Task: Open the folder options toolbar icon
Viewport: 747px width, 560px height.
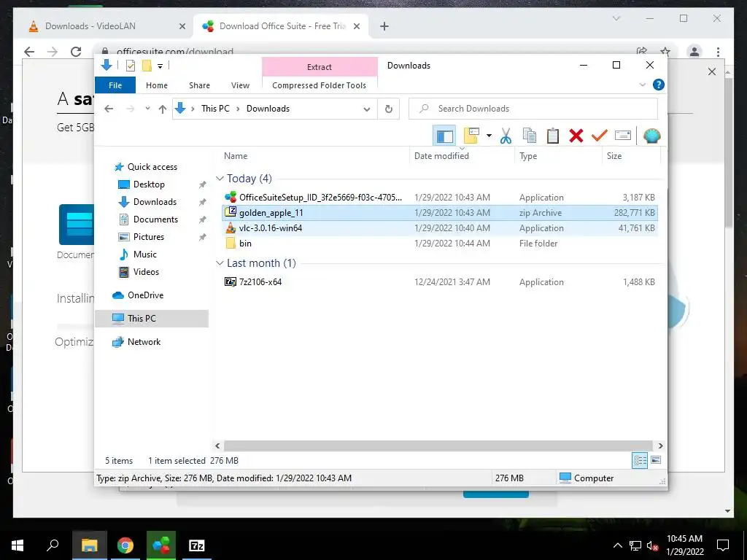Action: coord(471,136)
